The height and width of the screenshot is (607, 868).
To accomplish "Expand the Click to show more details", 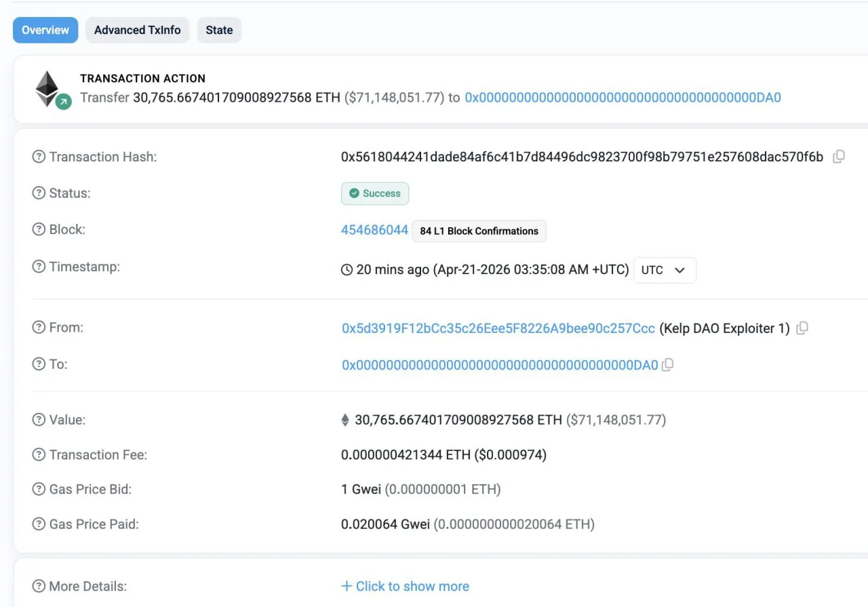I will [x=405, y=586].
